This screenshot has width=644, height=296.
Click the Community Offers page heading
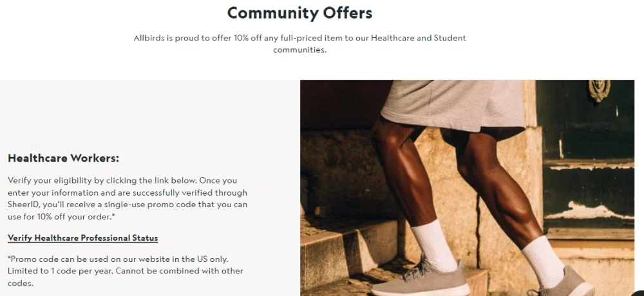click(299, 13)
